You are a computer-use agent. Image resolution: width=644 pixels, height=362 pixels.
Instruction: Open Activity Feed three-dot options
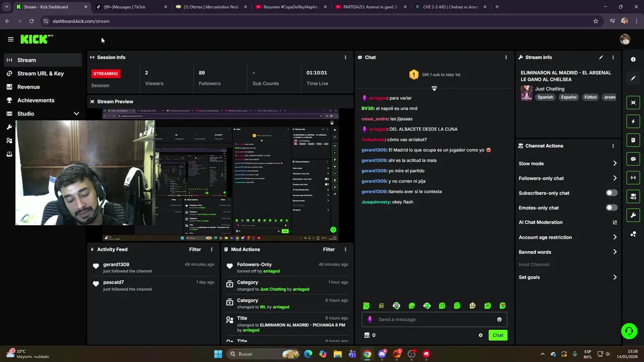(x=211, y=249)
